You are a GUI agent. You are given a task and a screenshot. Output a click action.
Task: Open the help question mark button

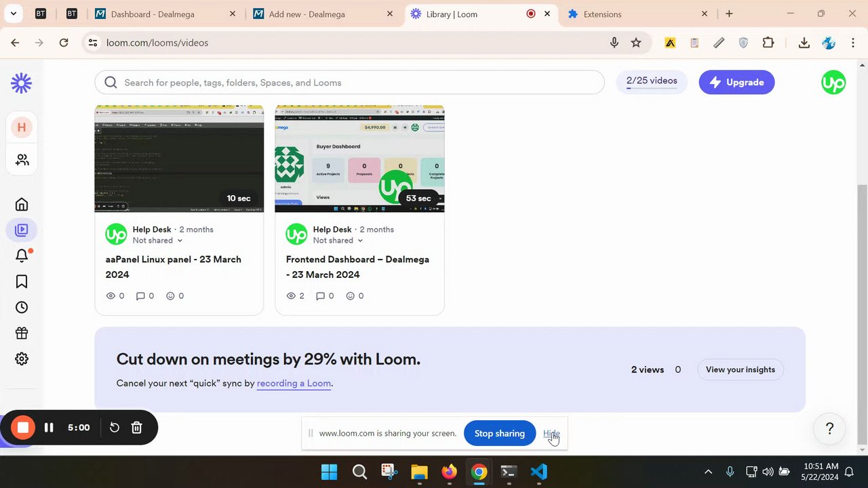829,428
